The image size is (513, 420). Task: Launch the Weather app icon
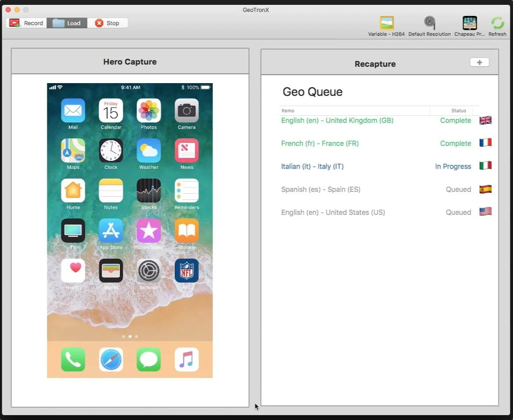tap(148, 150)
